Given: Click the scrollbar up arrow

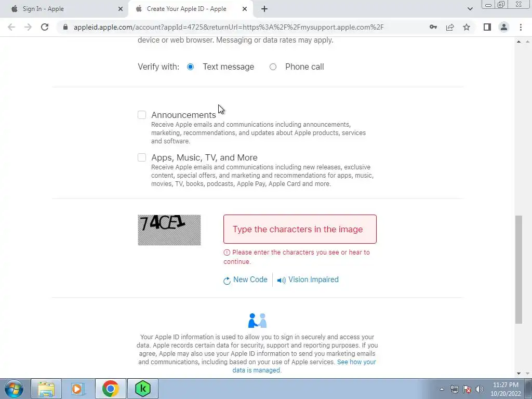Looking at the screenshot, I should point(518,42).
